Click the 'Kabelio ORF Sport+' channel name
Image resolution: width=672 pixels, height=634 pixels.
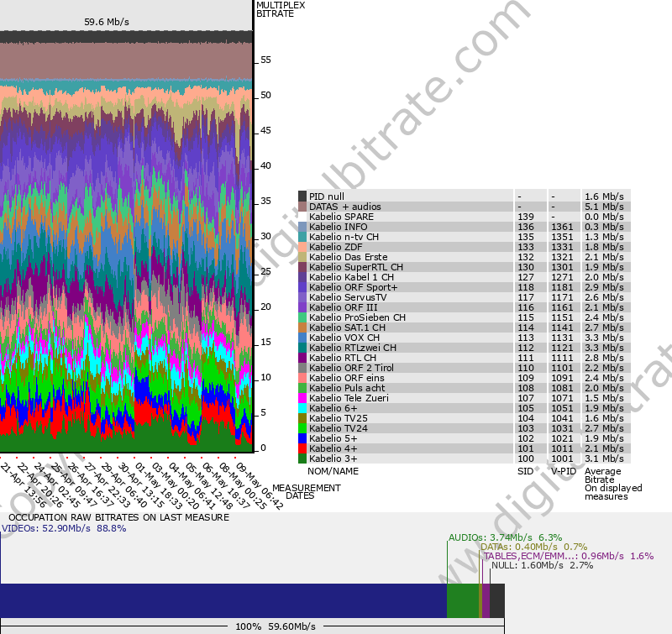pos(353,287)
